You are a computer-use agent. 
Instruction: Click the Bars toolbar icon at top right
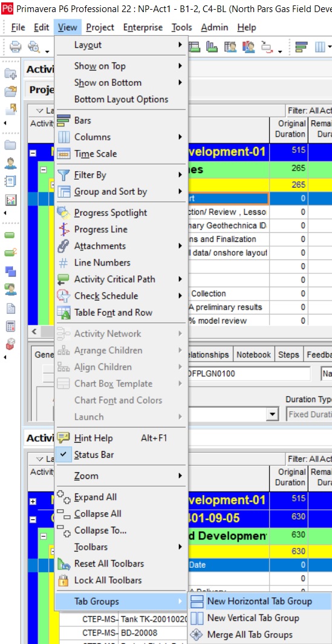coord(302,47)
